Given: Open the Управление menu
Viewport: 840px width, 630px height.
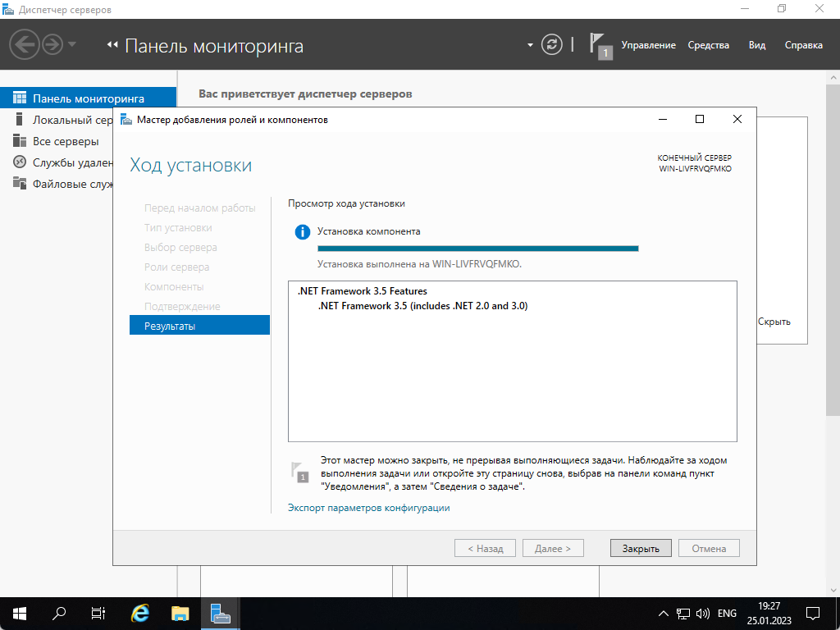Looking at the screenshot, I should 648,46.
